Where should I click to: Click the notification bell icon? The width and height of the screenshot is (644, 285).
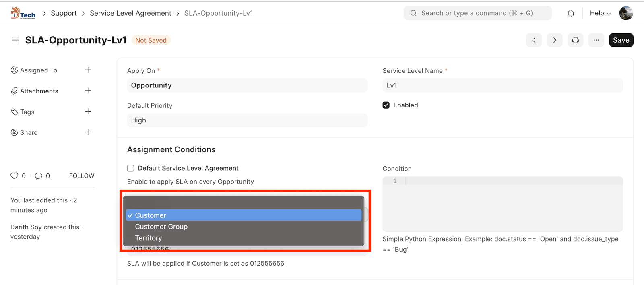point(571,13)
